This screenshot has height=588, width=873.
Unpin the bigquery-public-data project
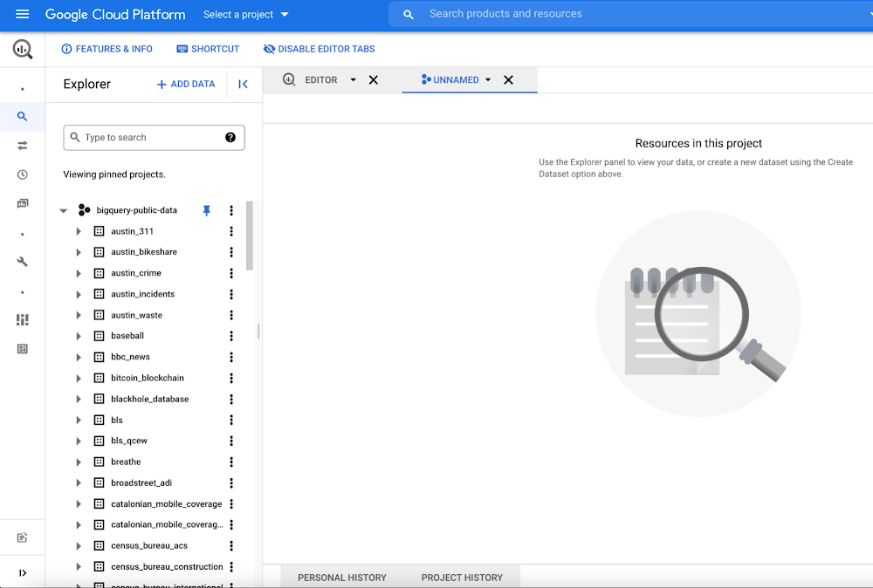click(x=206, y=209)
